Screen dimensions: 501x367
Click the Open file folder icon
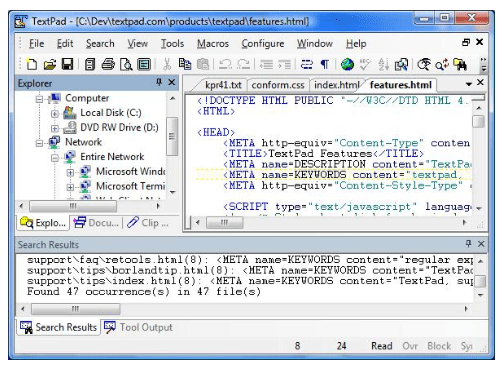[50, 64]
